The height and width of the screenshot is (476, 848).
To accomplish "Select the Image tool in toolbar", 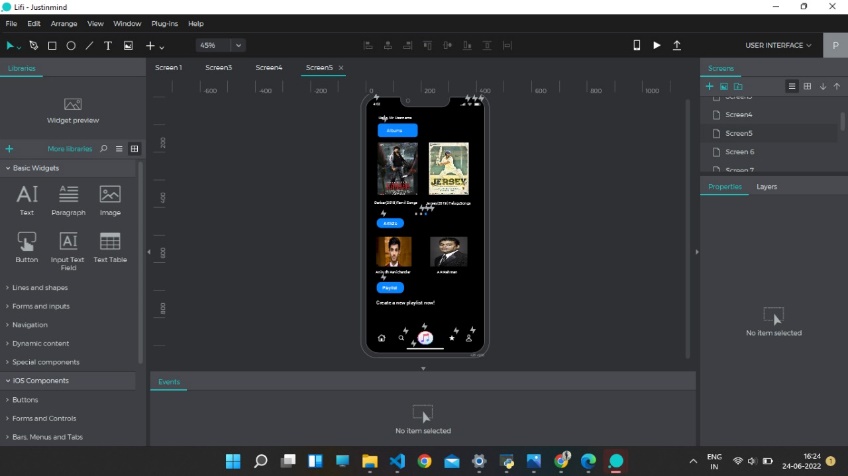I will (128, 45).
